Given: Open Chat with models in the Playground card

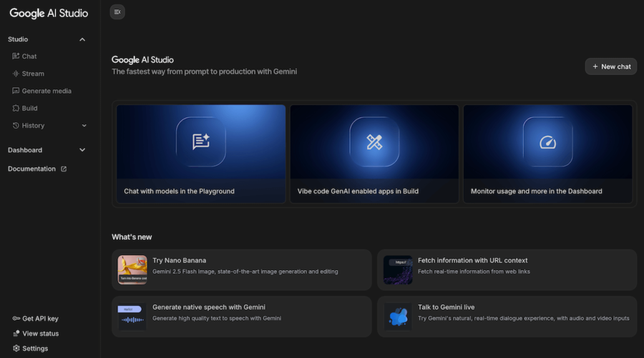Looking at the screenshot, I should coord(201,154).
